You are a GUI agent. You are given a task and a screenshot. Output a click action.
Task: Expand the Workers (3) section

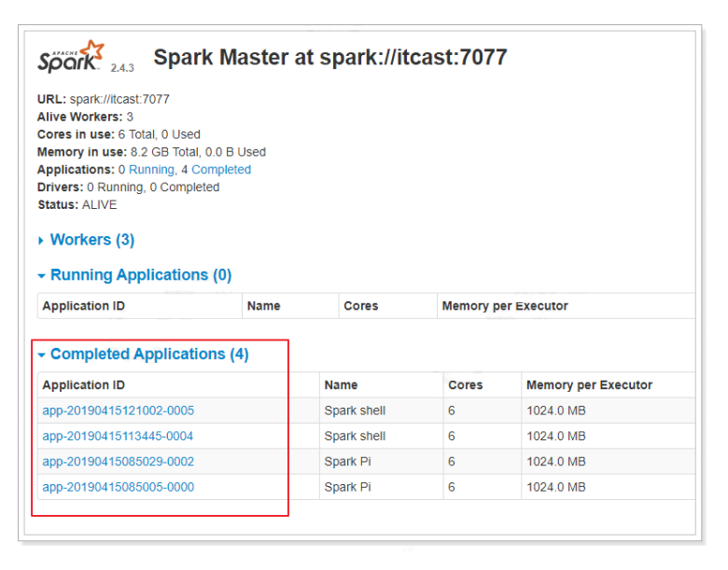87,240
